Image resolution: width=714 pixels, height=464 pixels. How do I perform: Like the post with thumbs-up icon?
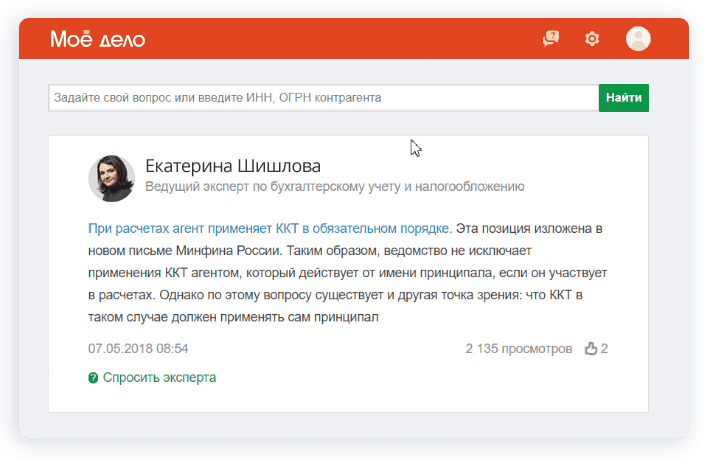pos(590,349)
